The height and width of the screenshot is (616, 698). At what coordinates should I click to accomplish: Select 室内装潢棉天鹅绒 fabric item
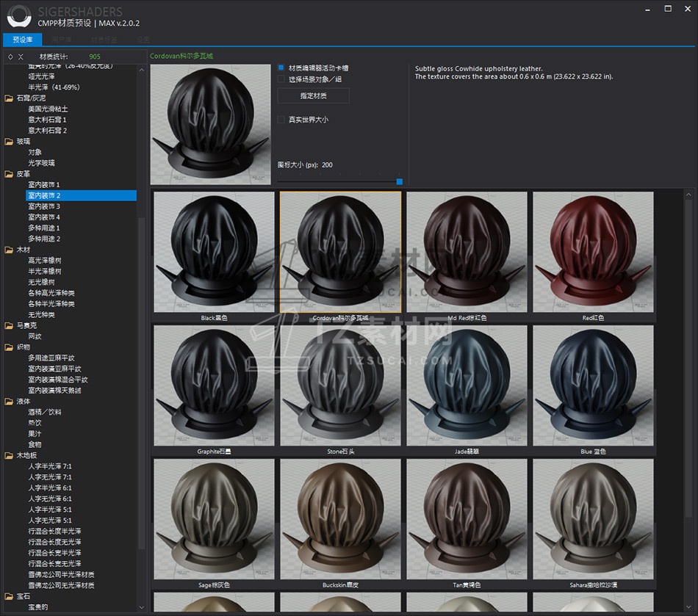[55, 391]
